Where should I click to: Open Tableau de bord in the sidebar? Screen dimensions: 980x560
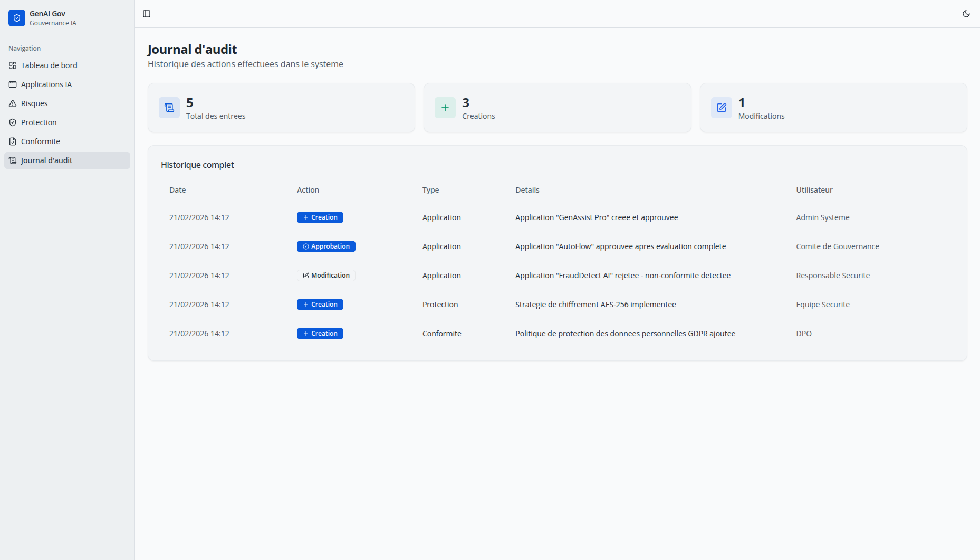pos(49,65)
